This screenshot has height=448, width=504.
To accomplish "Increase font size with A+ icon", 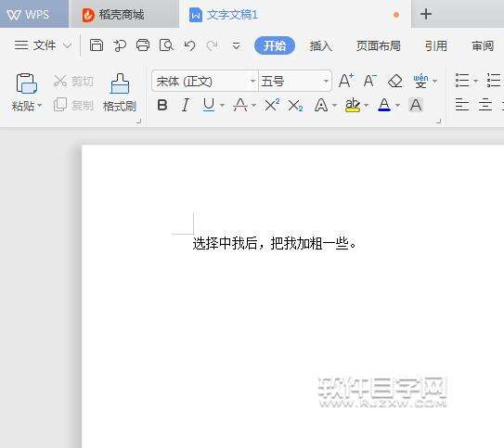I will click(x=346, y=81).
